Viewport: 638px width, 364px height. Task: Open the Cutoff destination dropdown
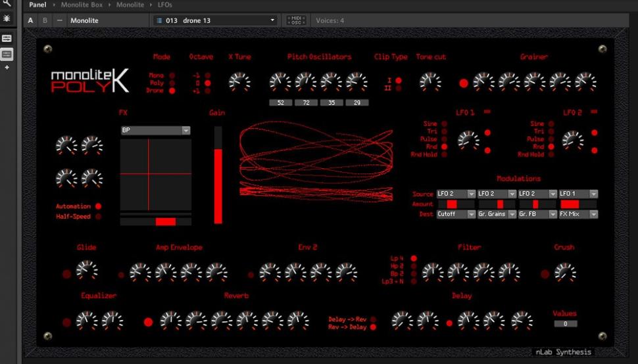(456, 214)
